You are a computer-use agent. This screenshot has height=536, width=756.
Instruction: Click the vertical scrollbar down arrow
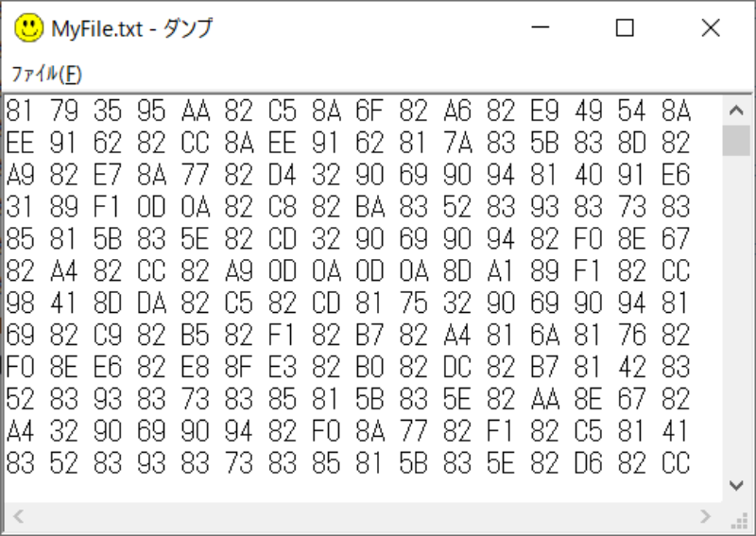[x=737, y=485]
